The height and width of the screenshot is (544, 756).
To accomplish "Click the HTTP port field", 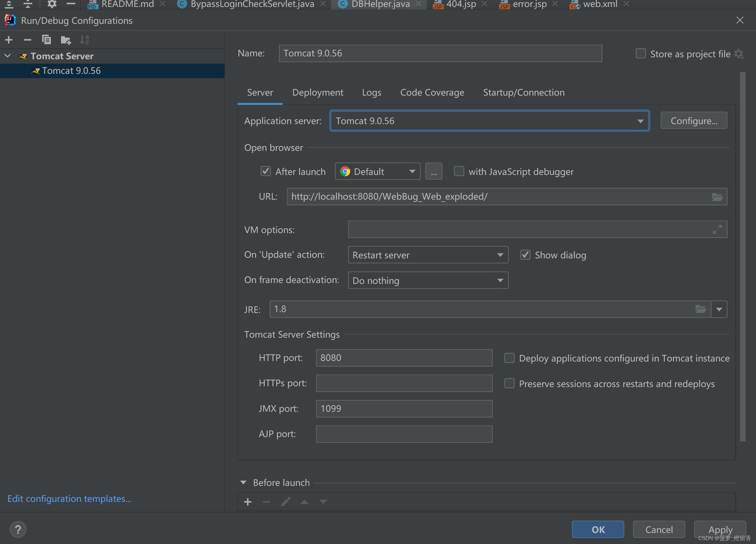I will click(x=404, y=358).
